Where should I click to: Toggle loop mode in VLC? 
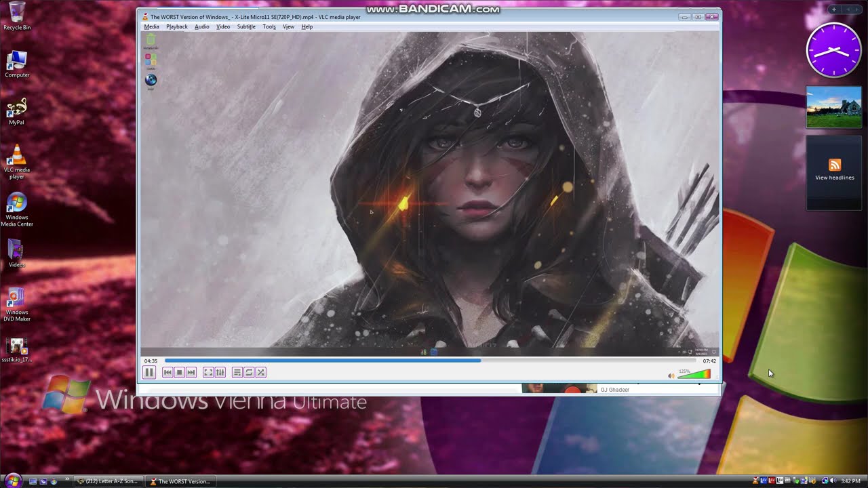(x=249, y=372)
